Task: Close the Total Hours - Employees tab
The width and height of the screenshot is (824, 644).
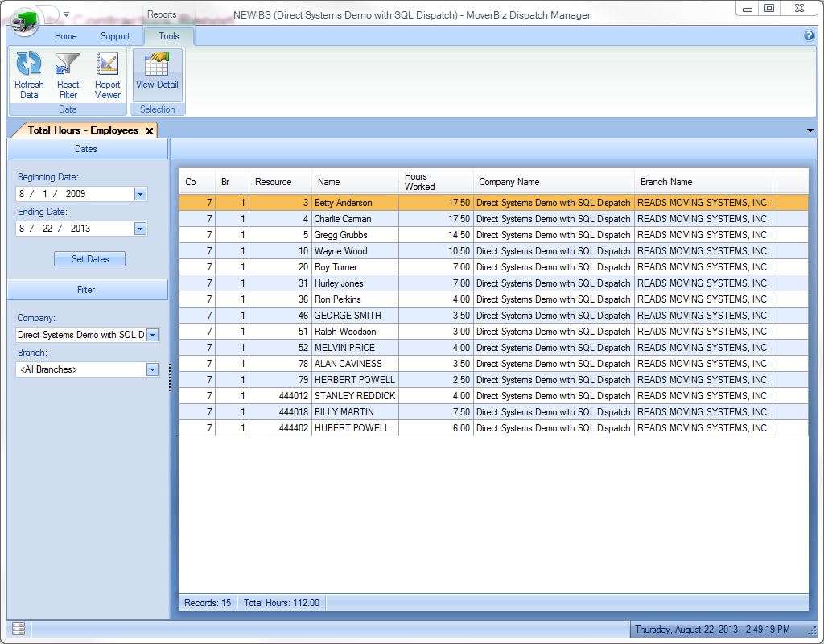Action: point(150,131)
